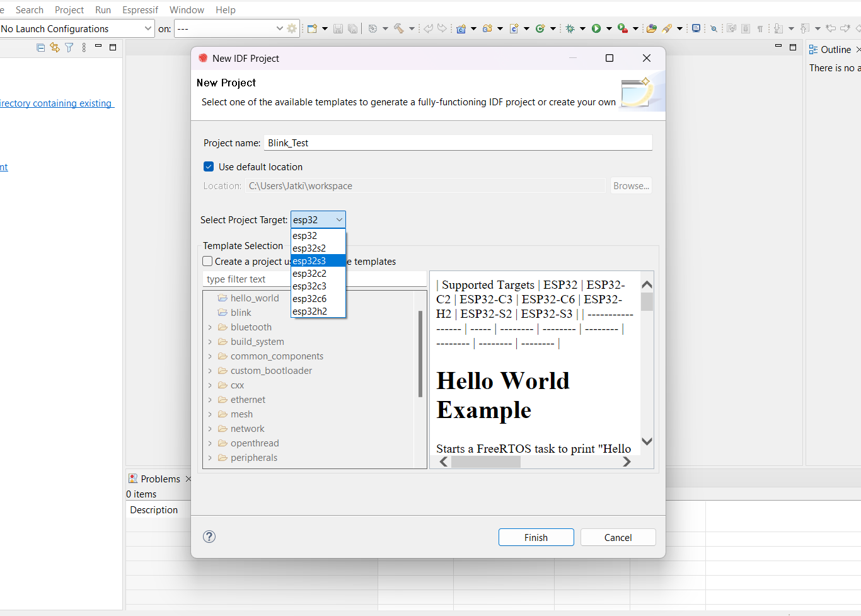Image resolution: width=861 pixels, height=616 pixels.
Task: Expand the peripherals template folder
Action: (210, 458)
